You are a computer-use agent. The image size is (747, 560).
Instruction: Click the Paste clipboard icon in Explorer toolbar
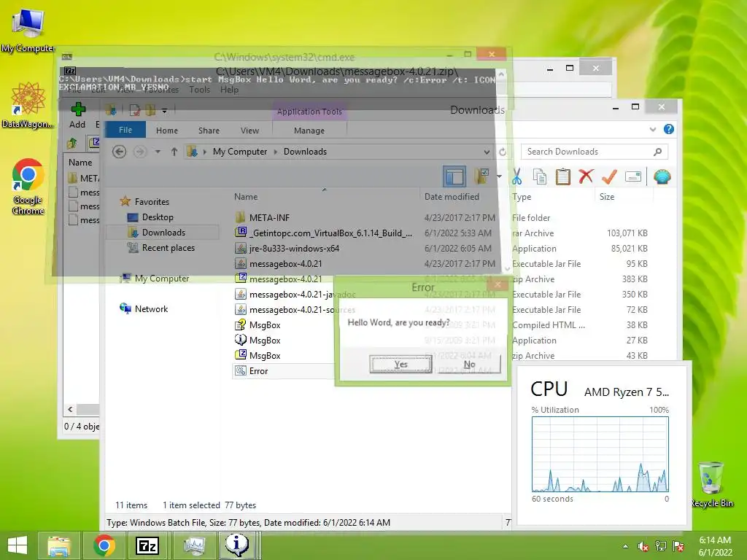(562, 177)
